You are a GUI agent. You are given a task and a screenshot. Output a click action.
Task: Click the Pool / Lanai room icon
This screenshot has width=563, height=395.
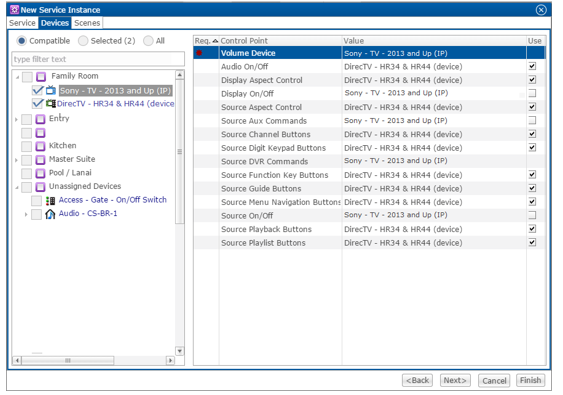(x=40, y=173)
